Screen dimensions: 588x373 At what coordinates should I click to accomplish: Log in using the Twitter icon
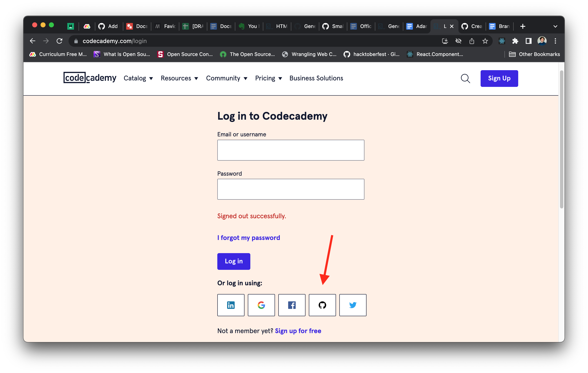point(353,305)
